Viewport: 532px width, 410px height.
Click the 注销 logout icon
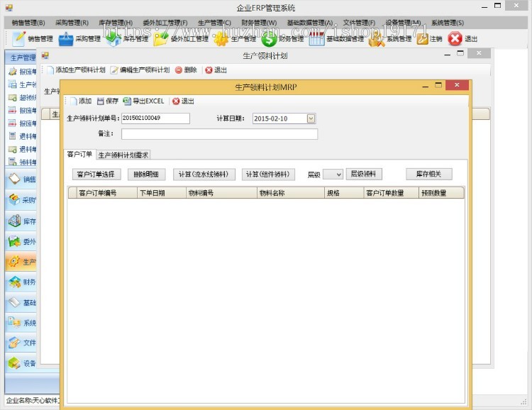click(x=423, y=39)
